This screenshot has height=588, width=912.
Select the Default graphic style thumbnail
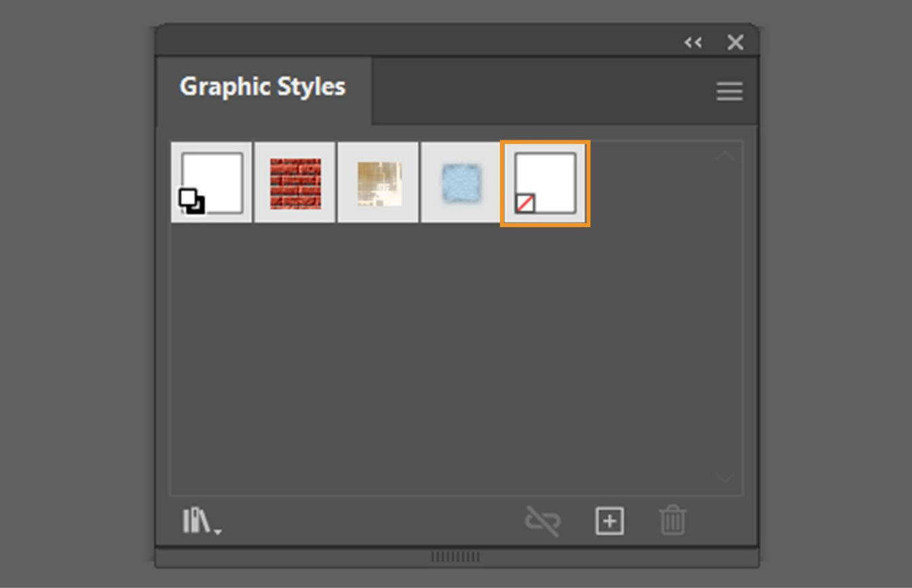[x=210, y=182]
